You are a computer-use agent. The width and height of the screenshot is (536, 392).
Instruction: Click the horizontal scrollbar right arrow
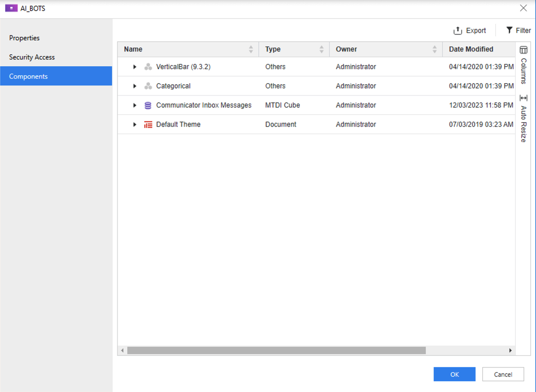(x=510, y=351)
